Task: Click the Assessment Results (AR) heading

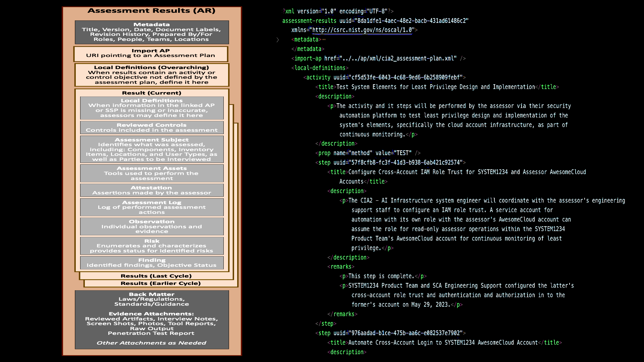Action: [152, 11]
